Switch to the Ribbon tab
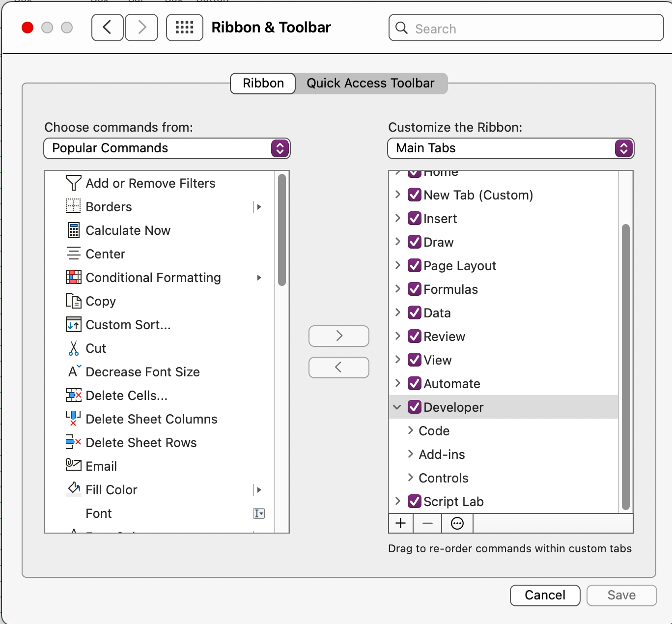The width and height of the screenshot is (672, 624). pyautogui.click(x=263, y=83)
